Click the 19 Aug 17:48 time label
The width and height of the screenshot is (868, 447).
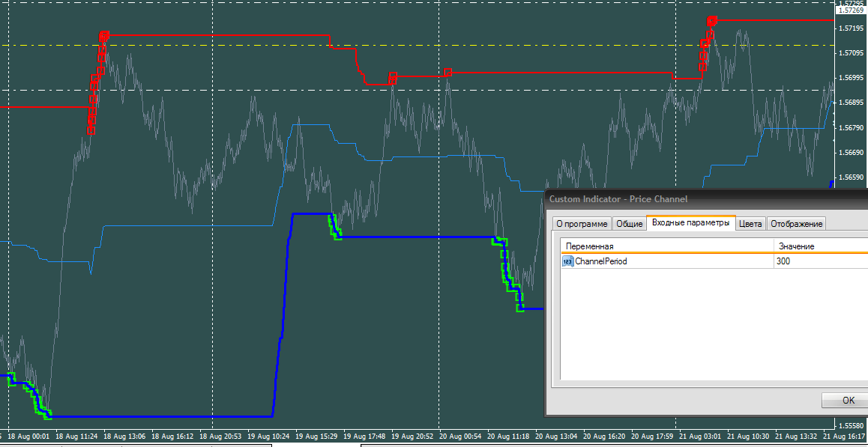pyautogui.click(x=364, y=436)
